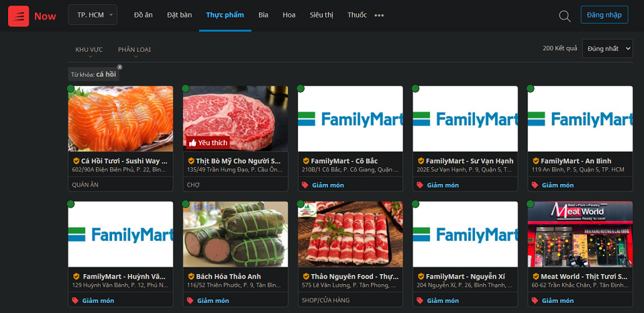644x313 pixels.
Task: Click the red tag icon under FamilyMart - An Bình
Action: click(x=535, y=185)
